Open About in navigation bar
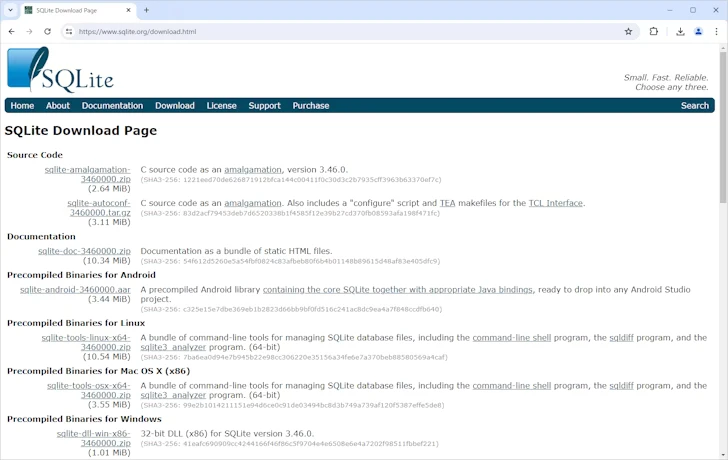Viewport: 728px width, 460px height. pyautogui.click(x=58, y=105)
